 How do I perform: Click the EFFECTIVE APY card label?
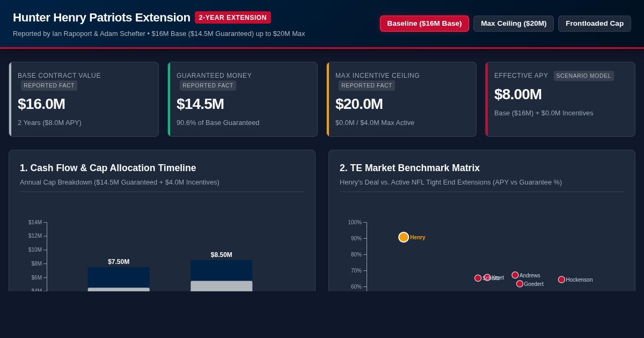pos(521,76)
